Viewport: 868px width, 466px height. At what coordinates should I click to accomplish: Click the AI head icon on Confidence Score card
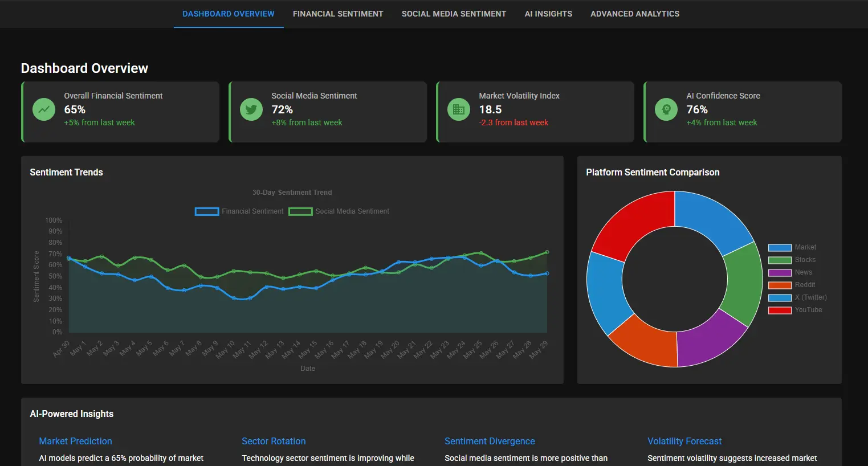666,109
